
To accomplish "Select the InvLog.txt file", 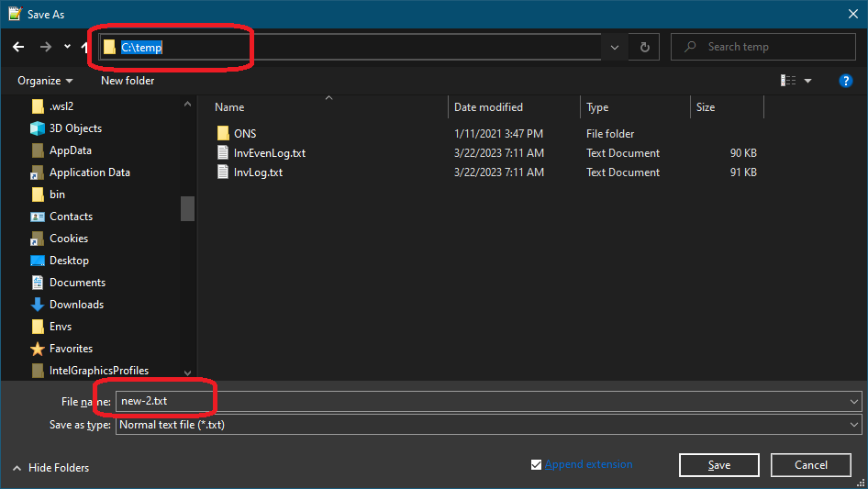I will [x=258, y=172].
